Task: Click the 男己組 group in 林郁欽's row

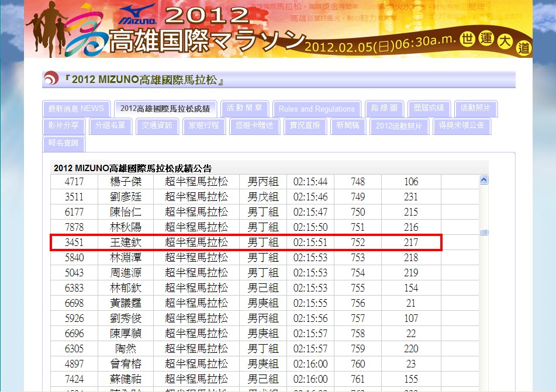Action: 263,288
